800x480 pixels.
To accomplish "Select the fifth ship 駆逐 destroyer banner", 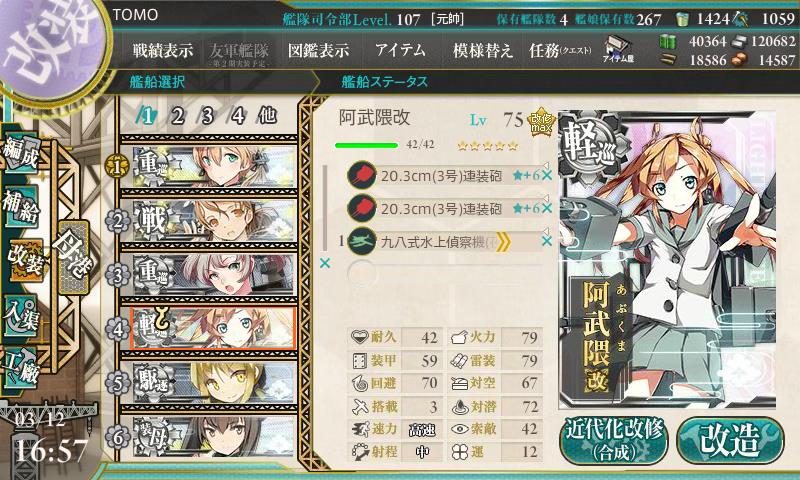I will click(x=214, y=383).
